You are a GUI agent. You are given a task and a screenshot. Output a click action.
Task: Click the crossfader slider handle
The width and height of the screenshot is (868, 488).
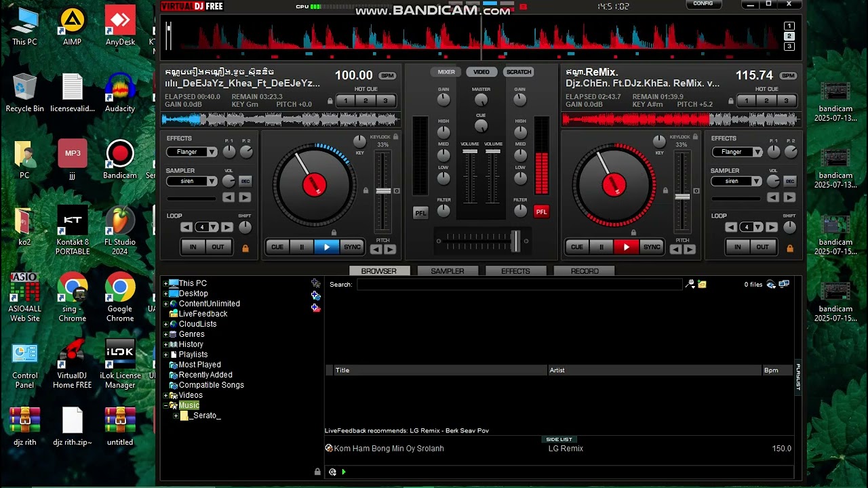(x=516, y=241)
